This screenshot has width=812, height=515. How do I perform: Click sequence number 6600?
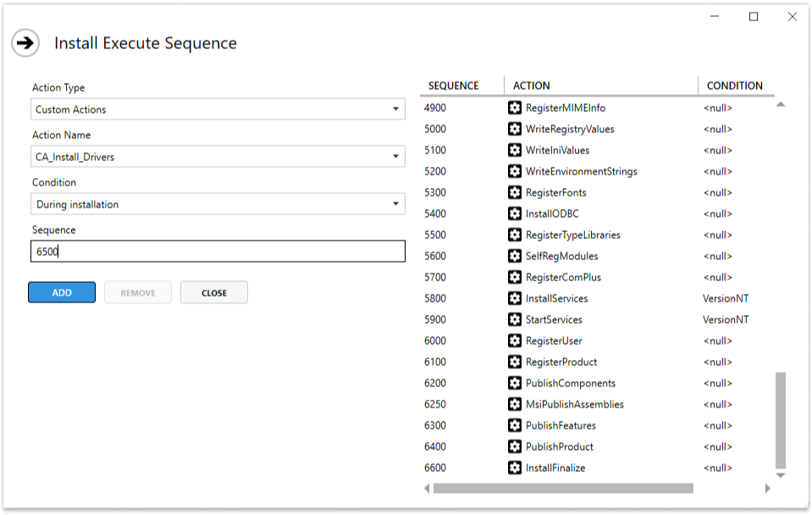click(435, 468)
